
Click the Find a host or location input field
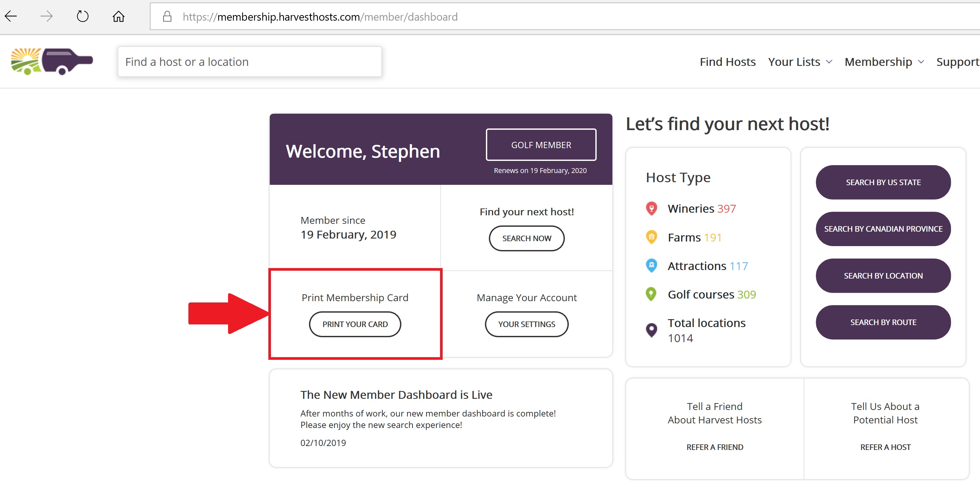pyautogui.click(x=249, y=61)
